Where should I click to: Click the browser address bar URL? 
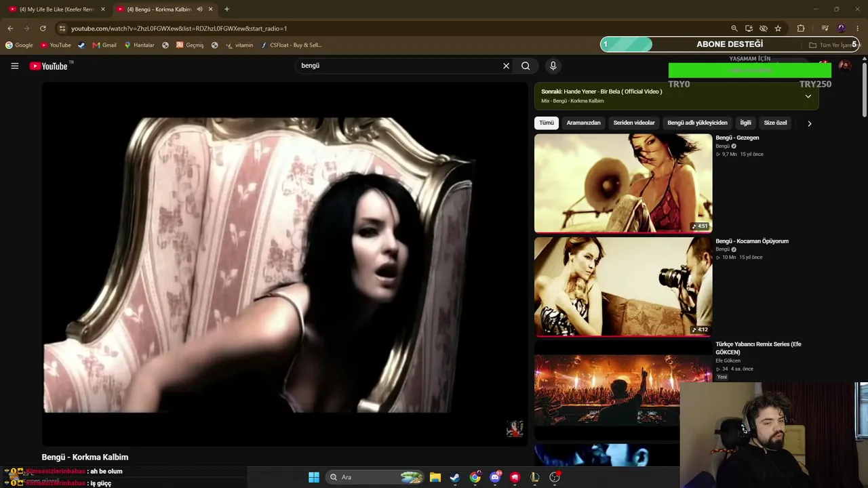pos(179,28)
